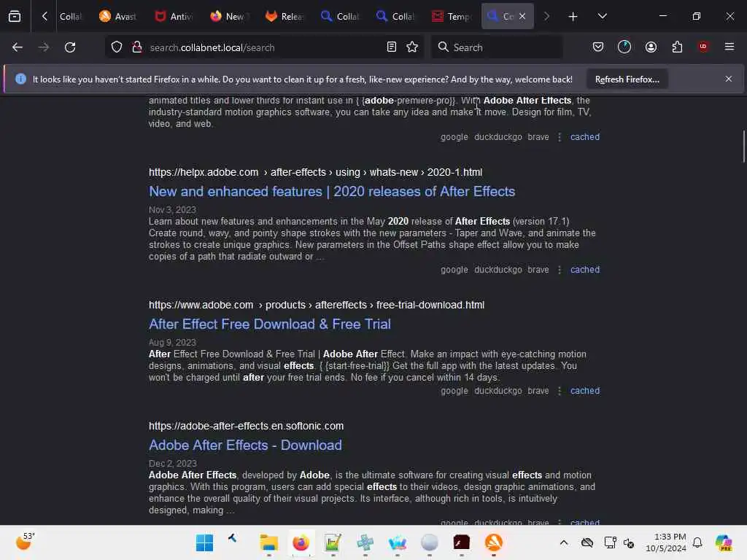Screen dimensions: 747x560
Task: Open cached link for 2020 releases result
Action: coord(585,270)
